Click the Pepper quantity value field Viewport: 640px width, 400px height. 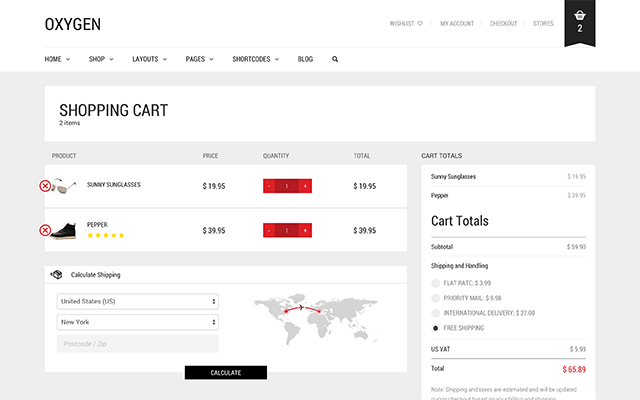pyautogui.click(x=287, y=231)
